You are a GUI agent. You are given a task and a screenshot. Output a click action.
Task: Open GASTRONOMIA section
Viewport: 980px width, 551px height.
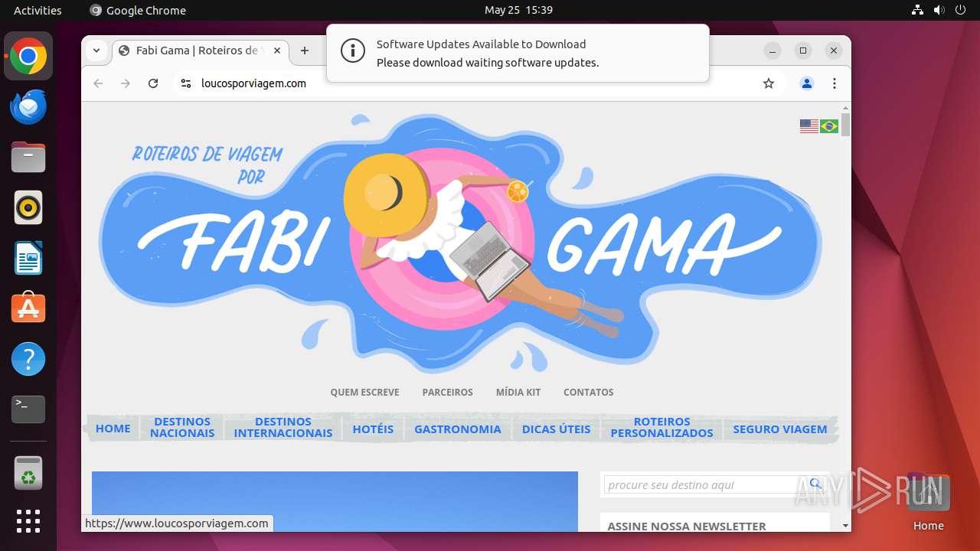click(x=458, y=429)
